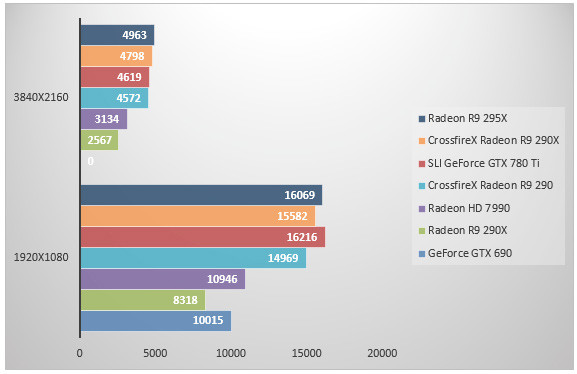Select the legend label CrossfireX Radeon R9 290

(490, 185)
